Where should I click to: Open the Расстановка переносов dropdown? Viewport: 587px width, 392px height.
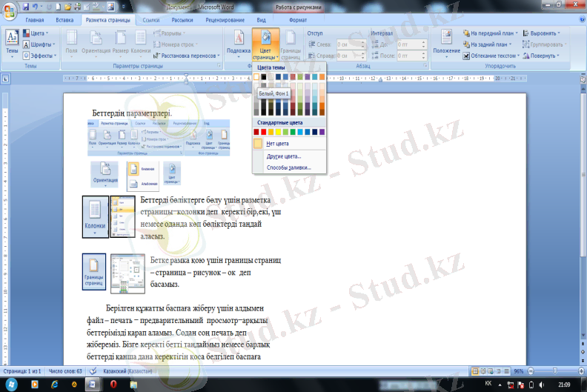[x=187, y=56]
